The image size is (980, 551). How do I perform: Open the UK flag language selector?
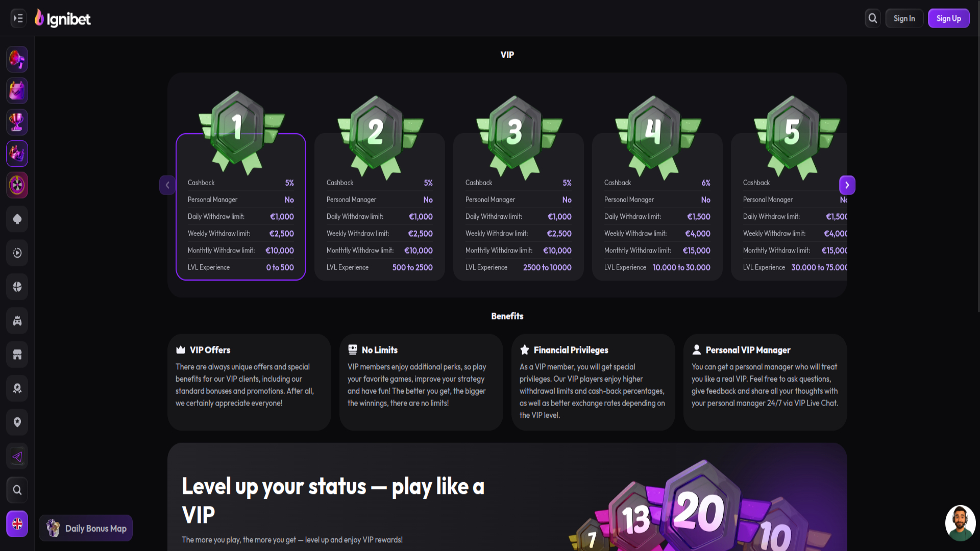coord(17,524)
